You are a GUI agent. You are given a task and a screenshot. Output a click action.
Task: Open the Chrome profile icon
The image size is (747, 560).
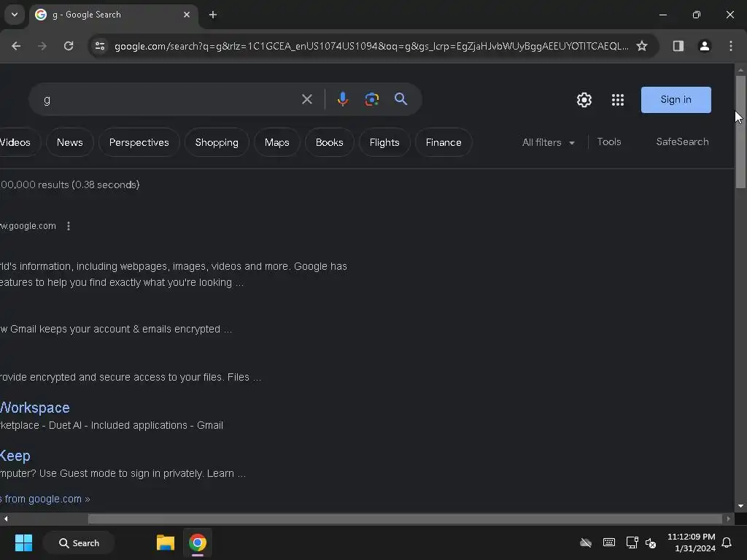coord(704,46)
